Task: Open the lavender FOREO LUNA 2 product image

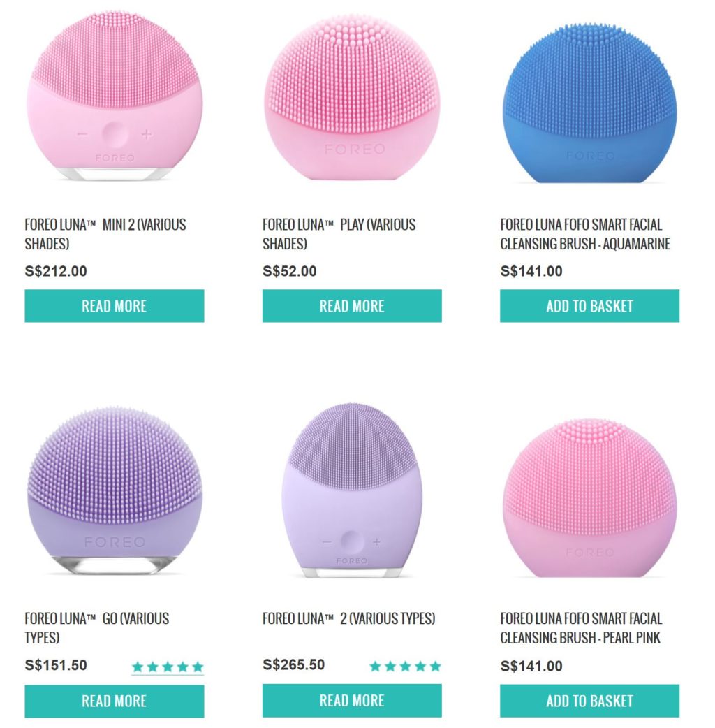Action: click(352, 490)
